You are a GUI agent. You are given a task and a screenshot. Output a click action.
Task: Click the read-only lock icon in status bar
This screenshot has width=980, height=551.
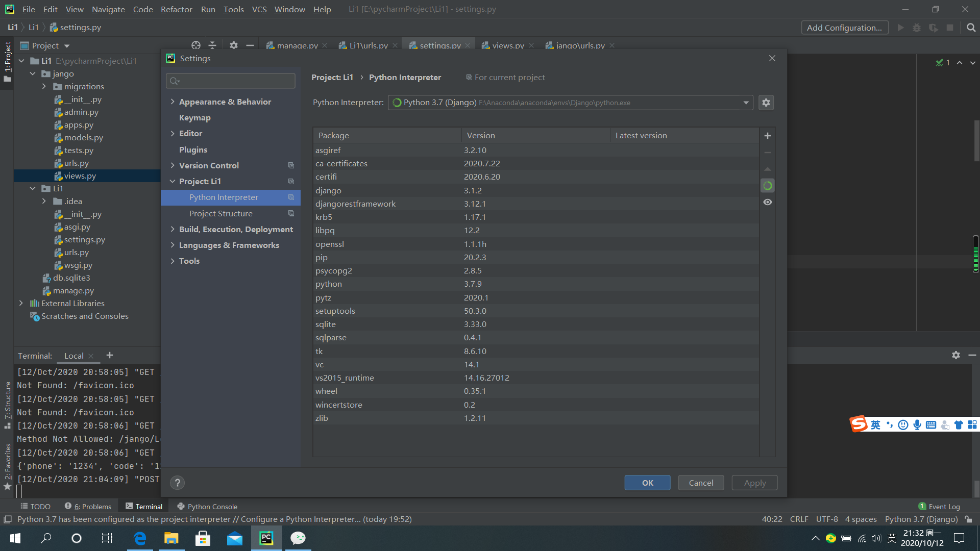[968, 519]
